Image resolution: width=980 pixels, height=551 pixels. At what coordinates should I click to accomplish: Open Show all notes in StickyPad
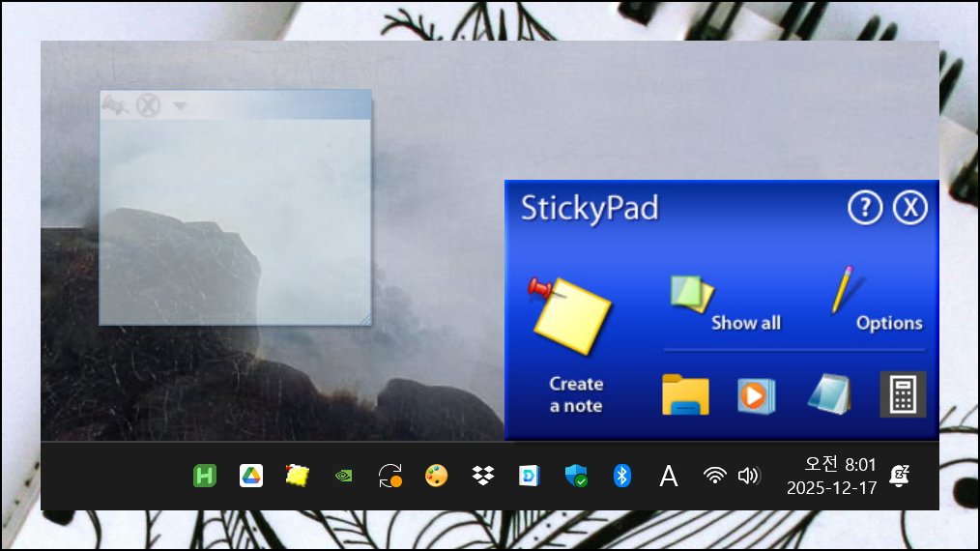pyautogui.click(x=745, y=323)
